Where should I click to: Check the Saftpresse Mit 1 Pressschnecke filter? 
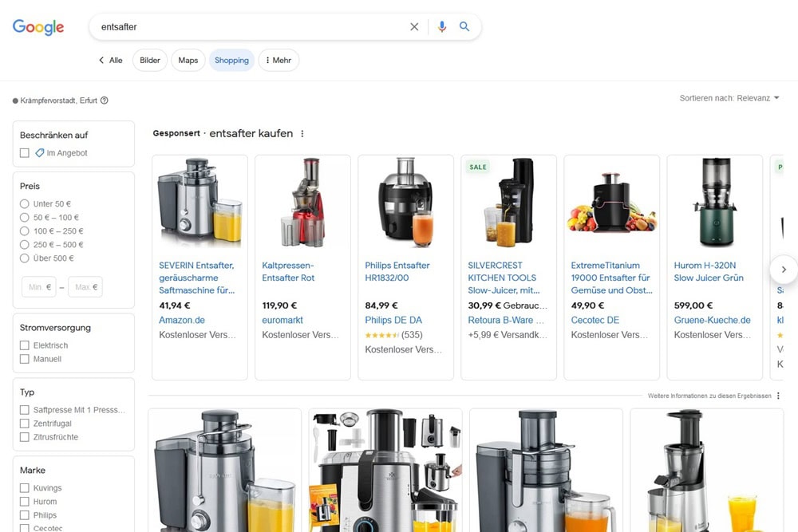pos(25,410)
